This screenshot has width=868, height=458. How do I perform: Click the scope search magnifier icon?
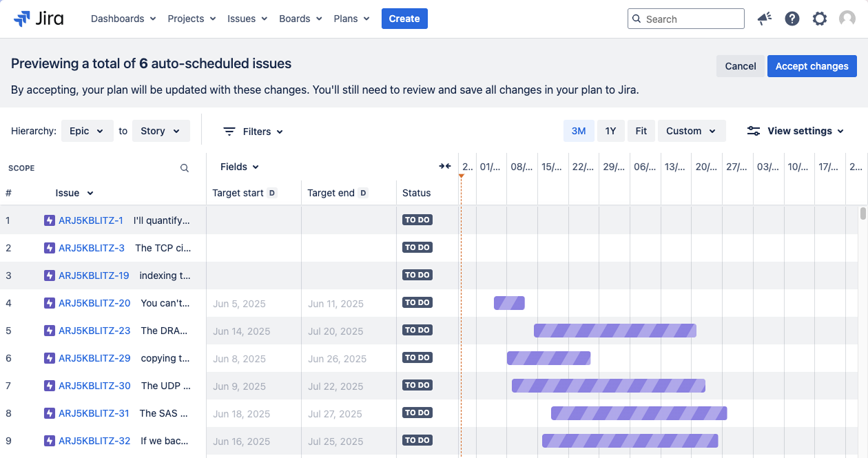185,168
